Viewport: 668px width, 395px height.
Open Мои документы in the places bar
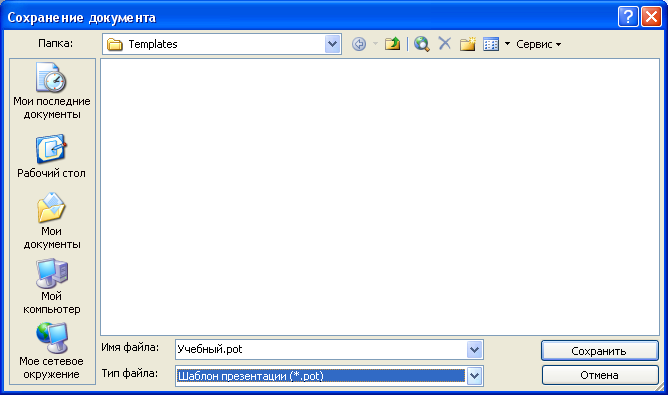(52, 221)
